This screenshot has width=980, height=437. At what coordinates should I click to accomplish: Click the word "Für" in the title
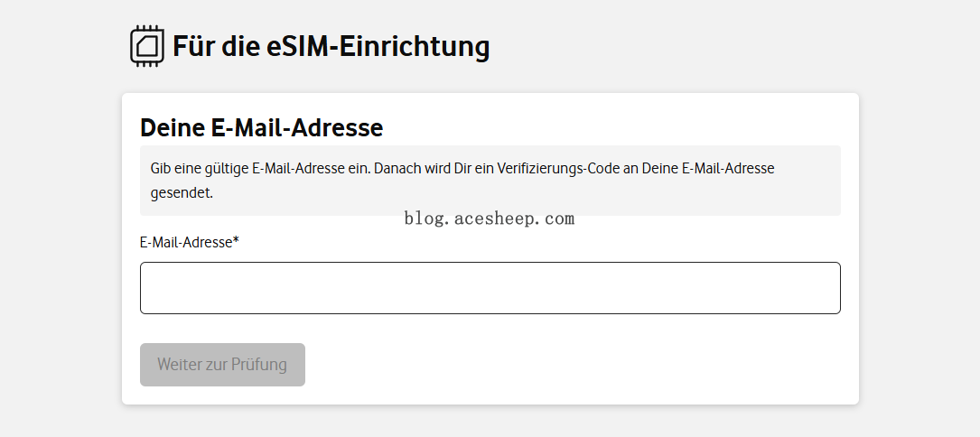(191, 45)
